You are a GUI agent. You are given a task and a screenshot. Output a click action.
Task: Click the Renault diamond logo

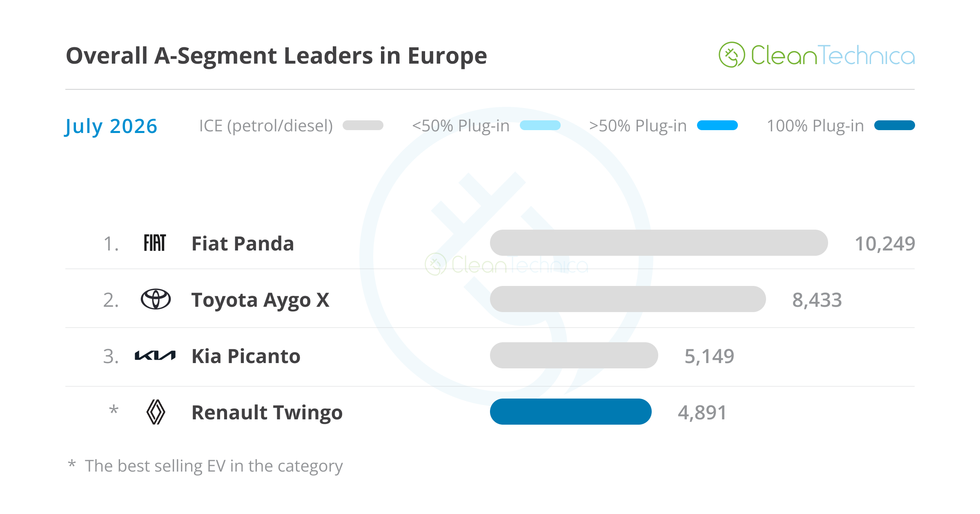tap(156, 412)
